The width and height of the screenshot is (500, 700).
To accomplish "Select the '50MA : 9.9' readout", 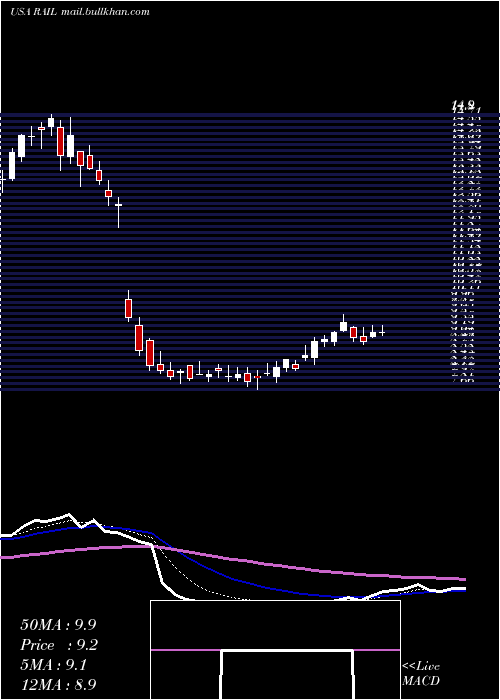I will pos(58,625).
